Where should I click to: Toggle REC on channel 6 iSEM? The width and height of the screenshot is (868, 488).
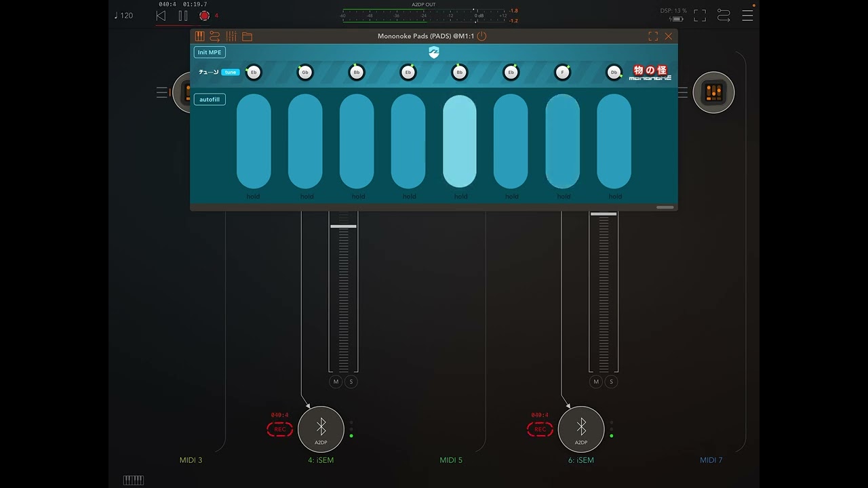[540, 429]
